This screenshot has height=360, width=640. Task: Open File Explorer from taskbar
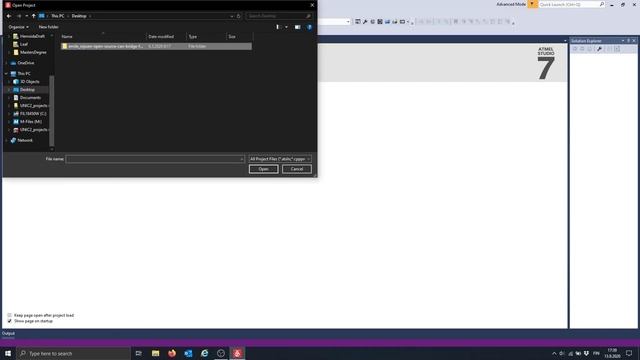pos(156,353)
